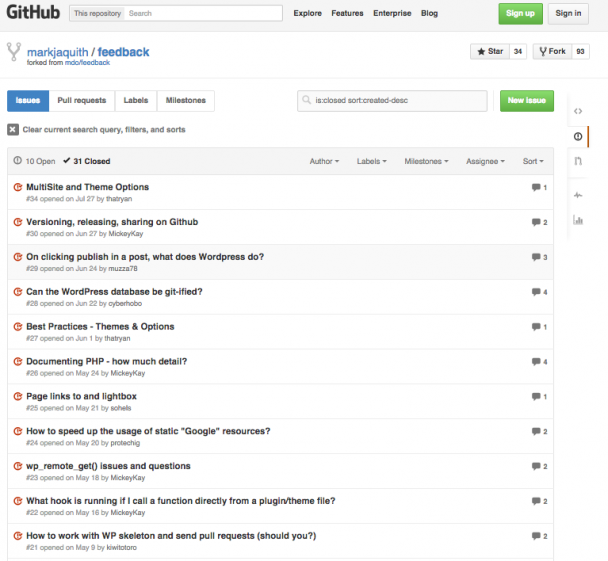Focus the is:closed sort:created-desc filter field
Screen dimensions: 608x561
(392, 101)
